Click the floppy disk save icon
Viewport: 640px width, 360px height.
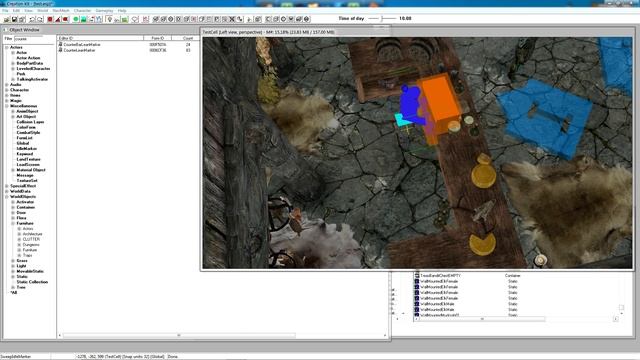[x=14, y=19]
